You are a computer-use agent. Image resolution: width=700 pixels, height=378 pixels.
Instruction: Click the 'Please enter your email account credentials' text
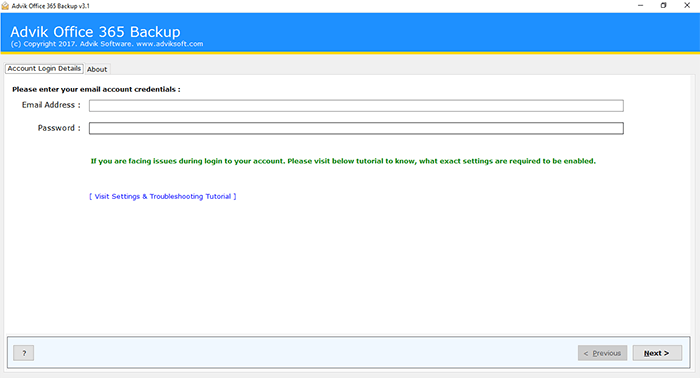[x=96, y=89]
